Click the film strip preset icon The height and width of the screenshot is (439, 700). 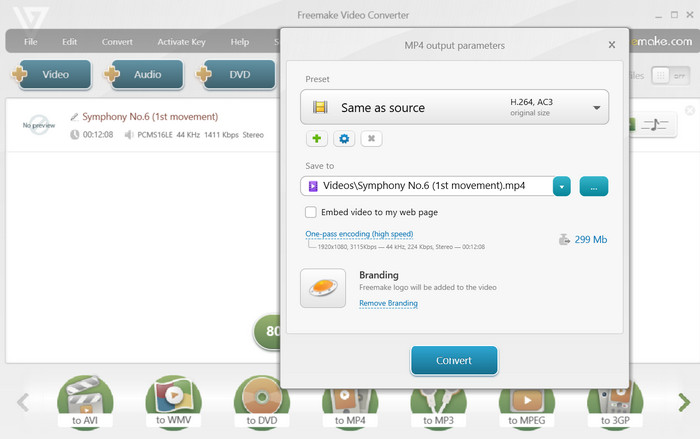(320, 107)
